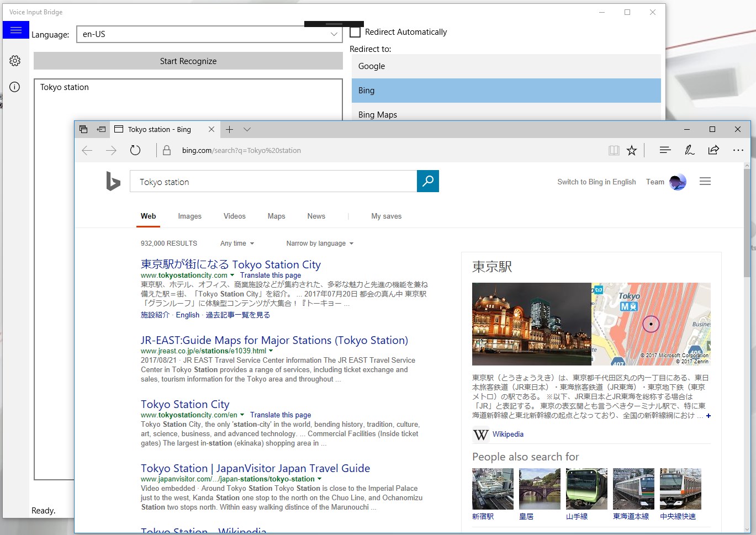Click Edge tab preview icon at far left
This screenshot has height=535, width=756.
83,129
